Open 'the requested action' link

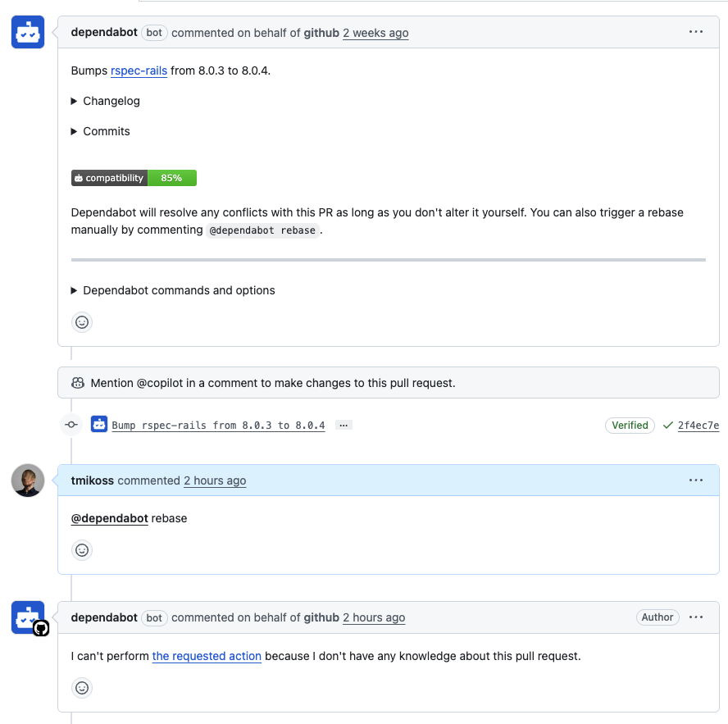[207, 656]
